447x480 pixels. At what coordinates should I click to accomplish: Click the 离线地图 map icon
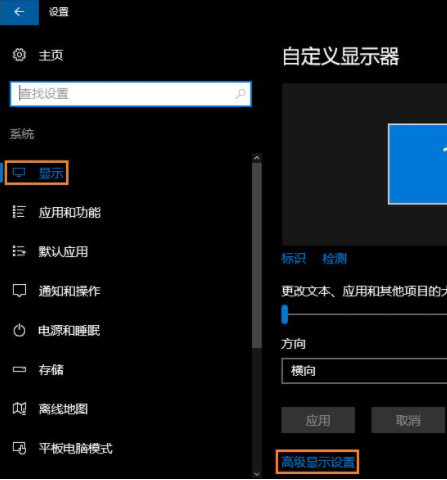pyautogui.click(x=19, y=409)
